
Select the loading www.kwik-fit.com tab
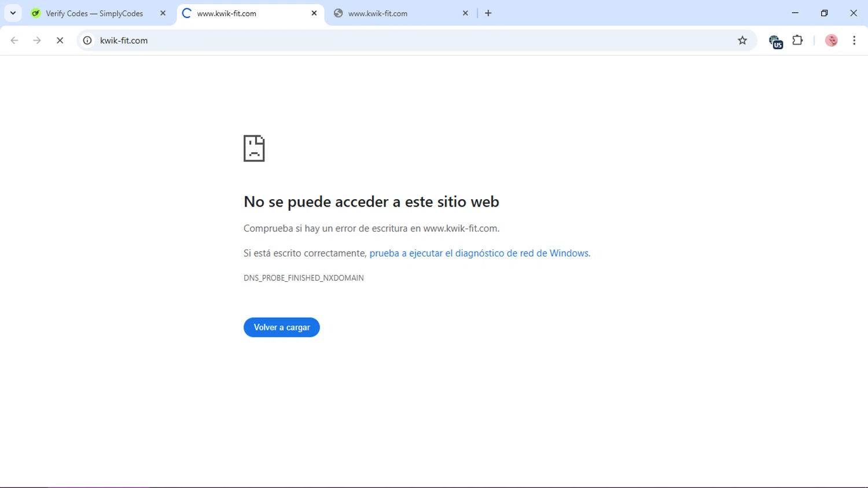click(x=250, y=13)
